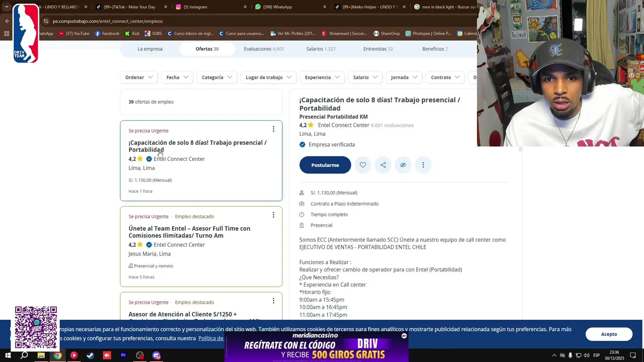Switch to La empresa tab
644x362 pixels.
tap(150, 49)
